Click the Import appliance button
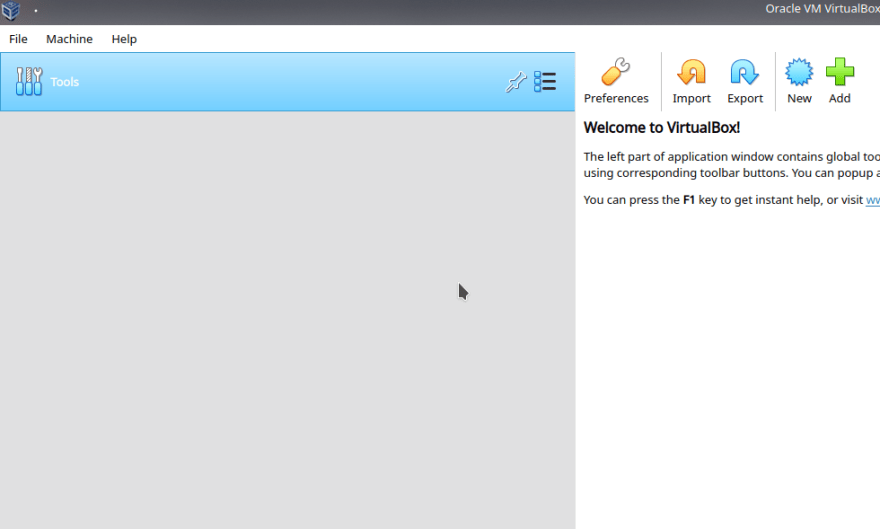Screen dimensions: 880x529 click(691, 81)
